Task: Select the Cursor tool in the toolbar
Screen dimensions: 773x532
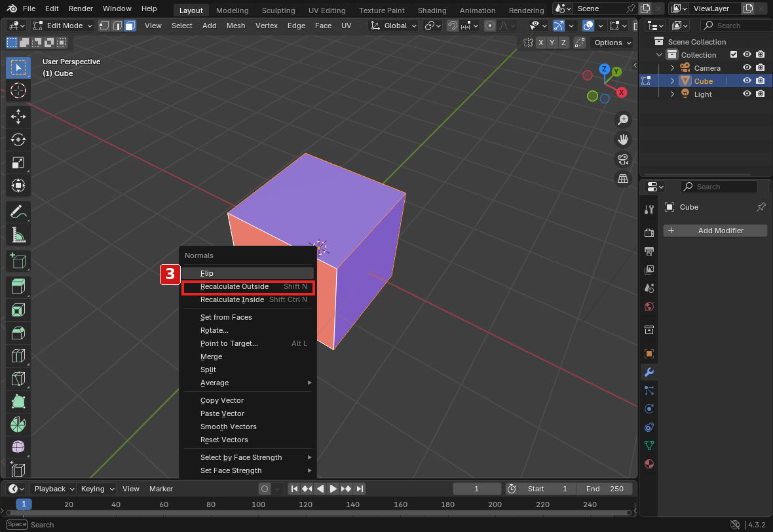Action: coord(18,90)
